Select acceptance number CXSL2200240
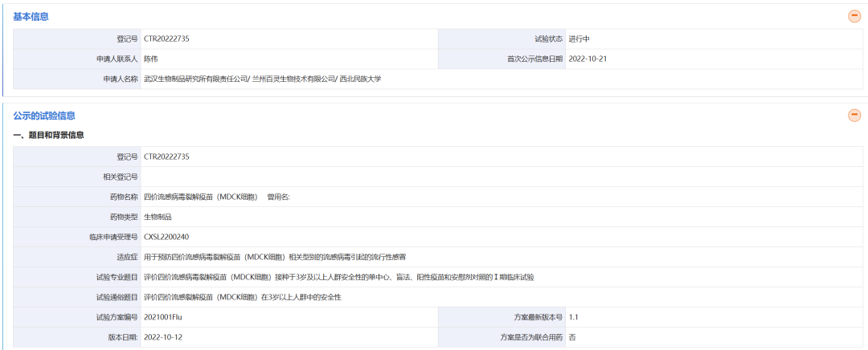Screen dimensions: 868x350 coord(166,237)
